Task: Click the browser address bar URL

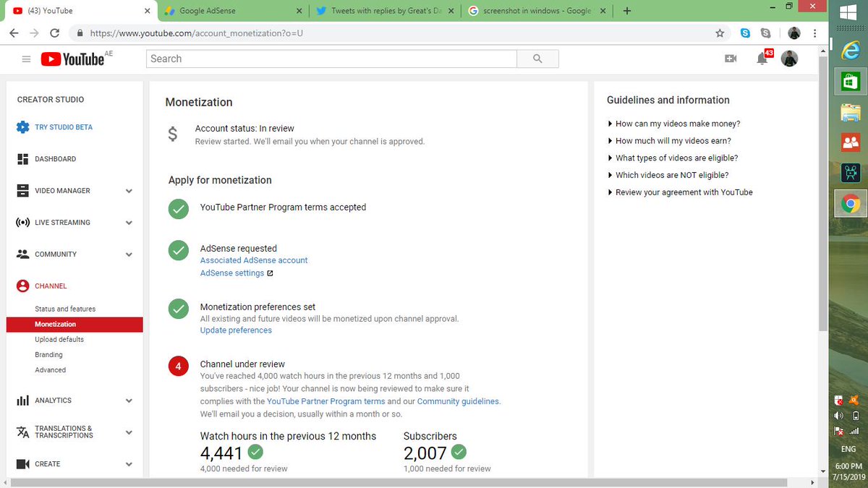Action: 195,33
